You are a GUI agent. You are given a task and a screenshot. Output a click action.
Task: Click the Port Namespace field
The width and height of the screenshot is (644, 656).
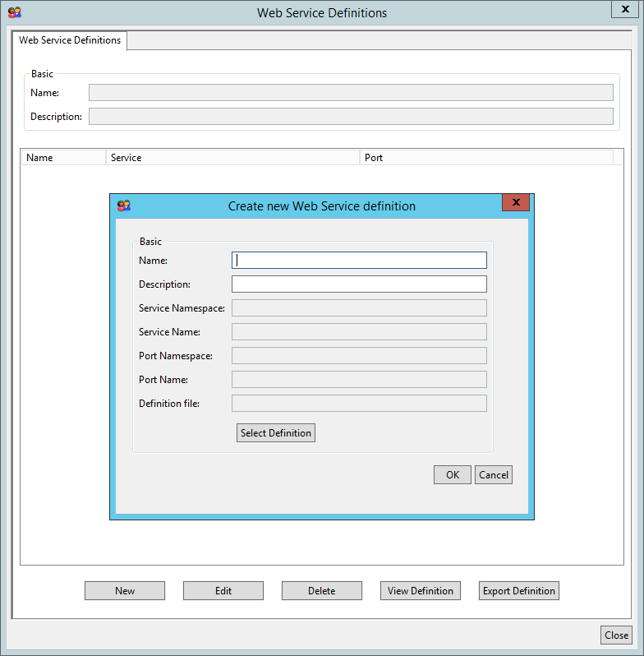(359, 356)
